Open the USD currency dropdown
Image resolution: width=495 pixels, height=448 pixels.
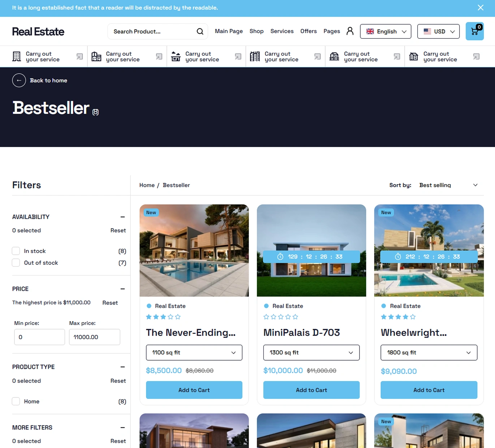[438, 31]
